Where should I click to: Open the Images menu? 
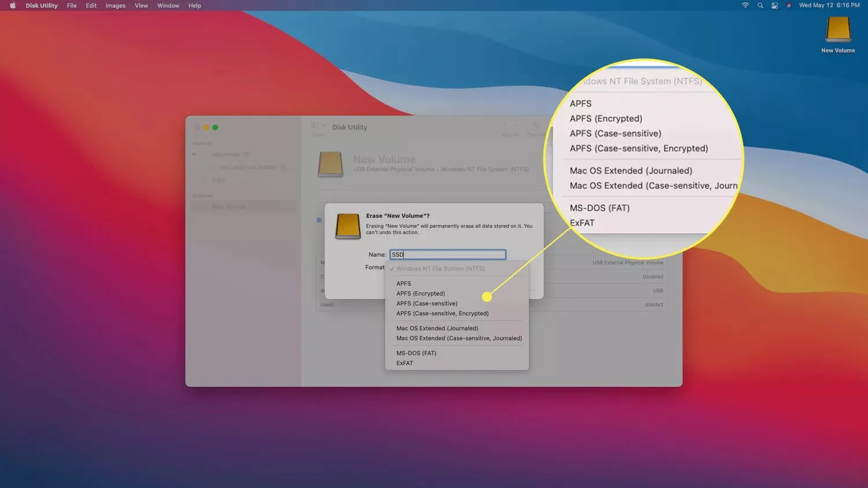(x=116, y=6)
